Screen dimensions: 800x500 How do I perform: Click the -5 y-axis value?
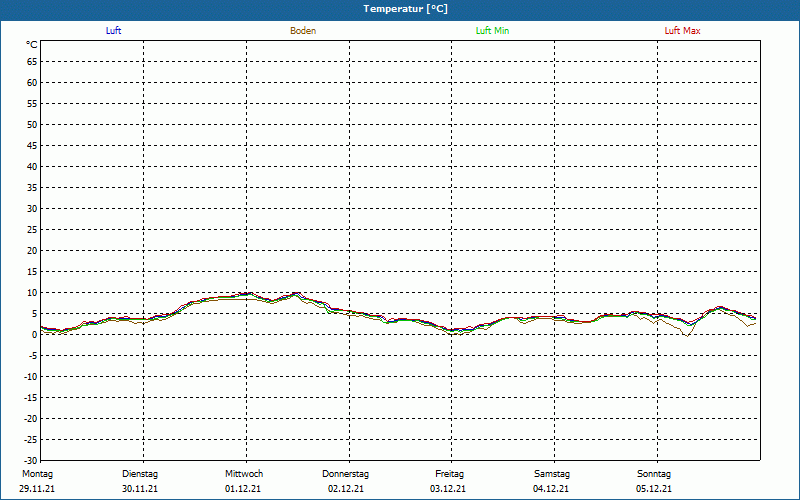(33, 356)
